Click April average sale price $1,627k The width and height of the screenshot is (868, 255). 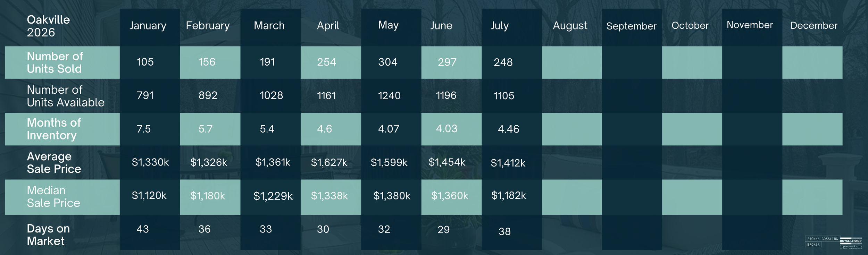(329, 162)
